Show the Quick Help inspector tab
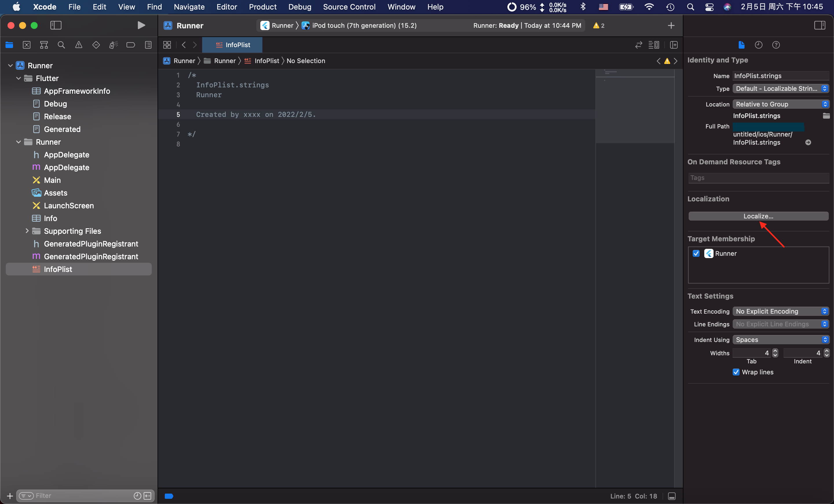The height and width of the screenshot is (504, 834). coord(776,45)
